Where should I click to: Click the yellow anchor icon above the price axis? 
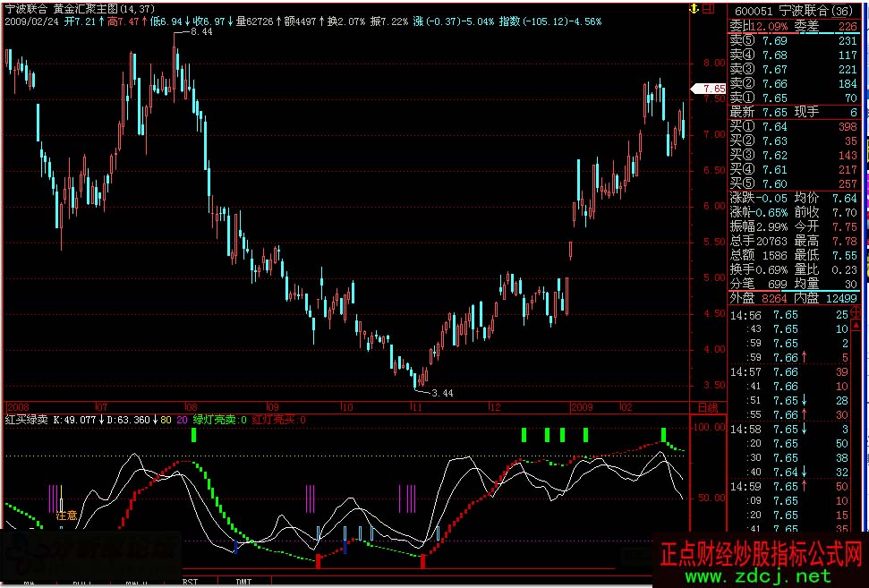[x=694, y=9]
